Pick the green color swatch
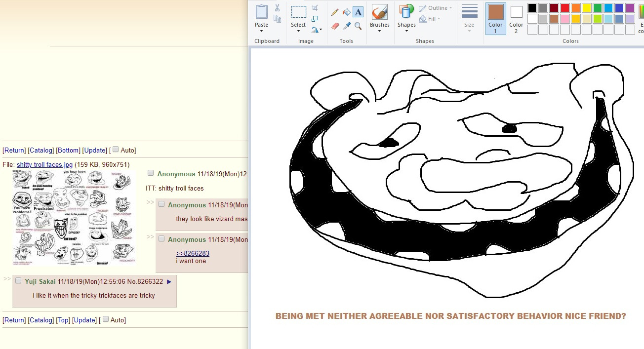 (x=597, y=8)
